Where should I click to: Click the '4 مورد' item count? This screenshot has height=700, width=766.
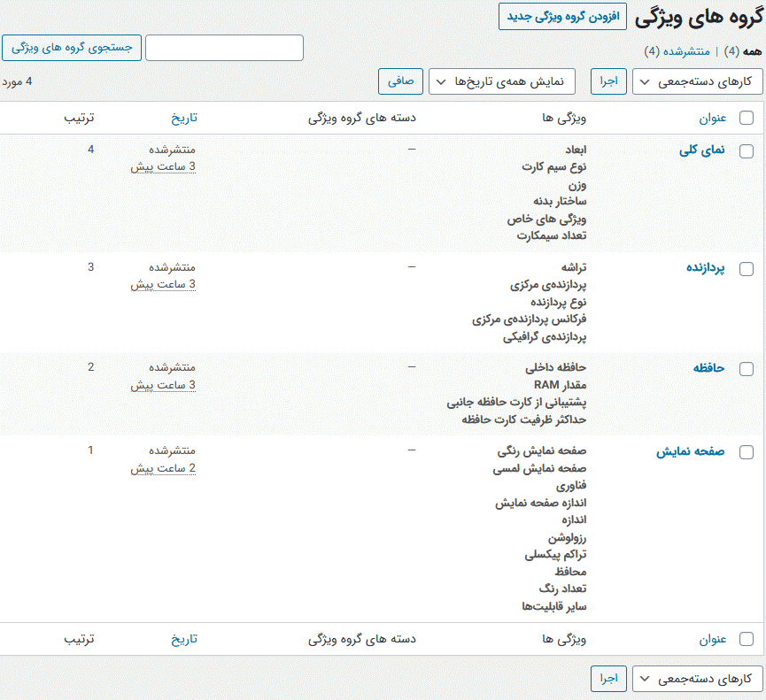coord(17,81)
